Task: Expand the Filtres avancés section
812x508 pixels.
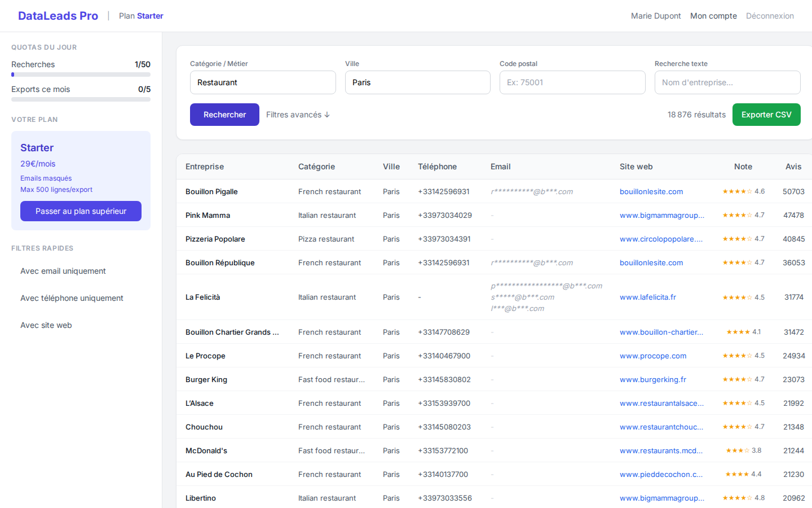Action: (x=298, y=114)
